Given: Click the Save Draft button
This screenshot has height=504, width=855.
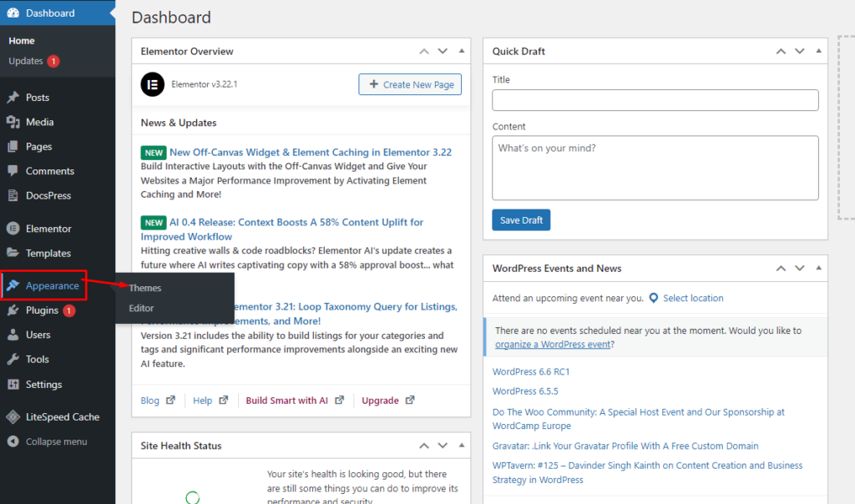Looking at the screenshot, I should pos(521,220).
